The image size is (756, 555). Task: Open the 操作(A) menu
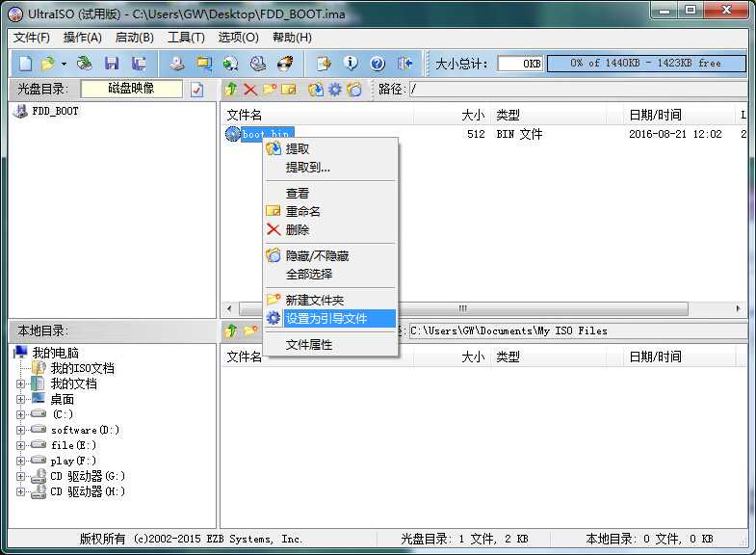pyautogui.click(x=83, y=38)
